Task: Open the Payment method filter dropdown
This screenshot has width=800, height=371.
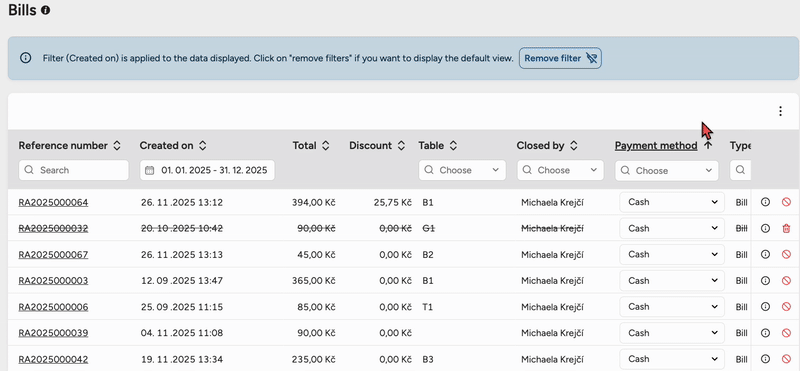Action: pyautogui.click(x=666, y=170)
